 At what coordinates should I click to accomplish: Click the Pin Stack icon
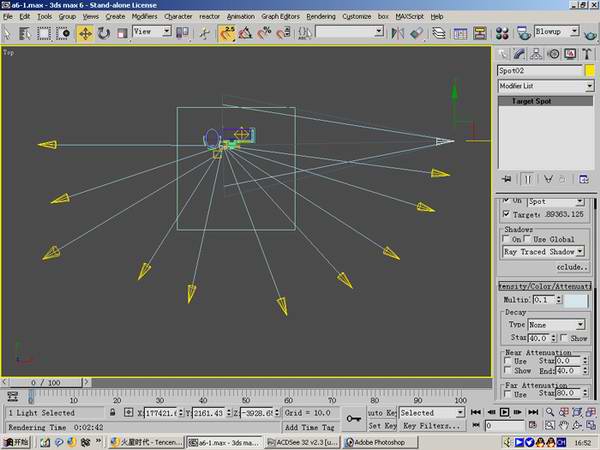click(x=507, y=179)
